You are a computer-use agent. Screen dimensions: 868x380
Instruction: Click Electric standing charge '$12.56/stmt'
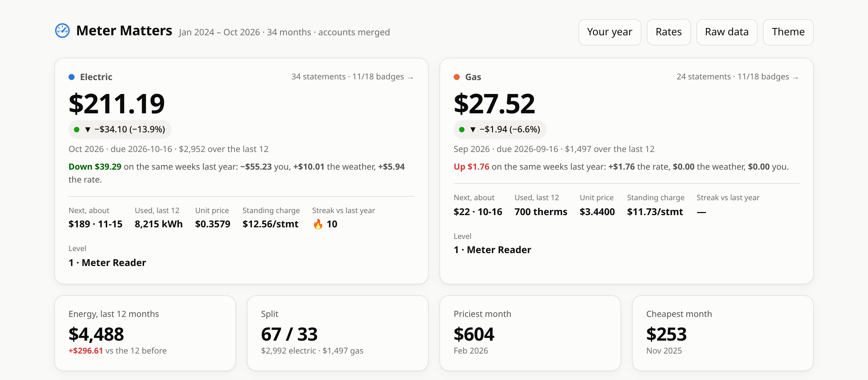coord(271,224)
